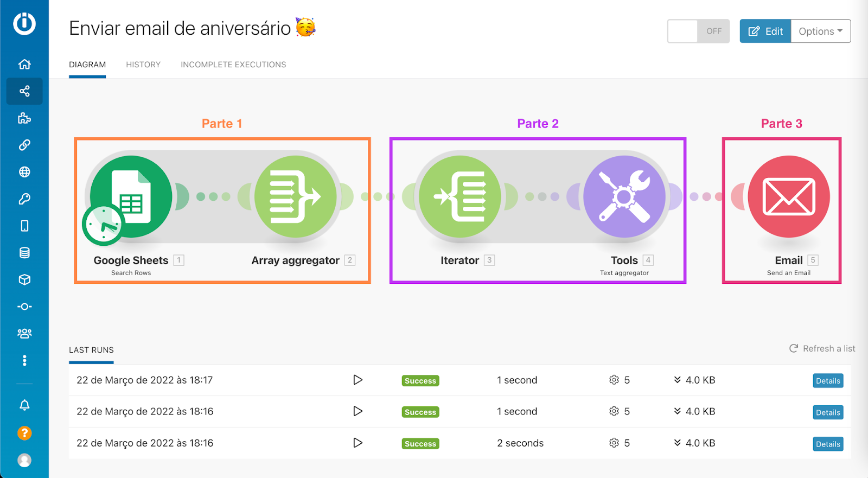
Task: Open the Connections link icon
Action: tap(24, 145)
